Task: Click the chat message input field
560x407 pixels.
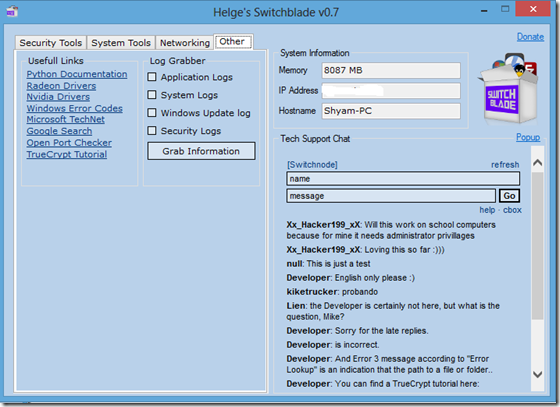Action: (x=391, y=196)
